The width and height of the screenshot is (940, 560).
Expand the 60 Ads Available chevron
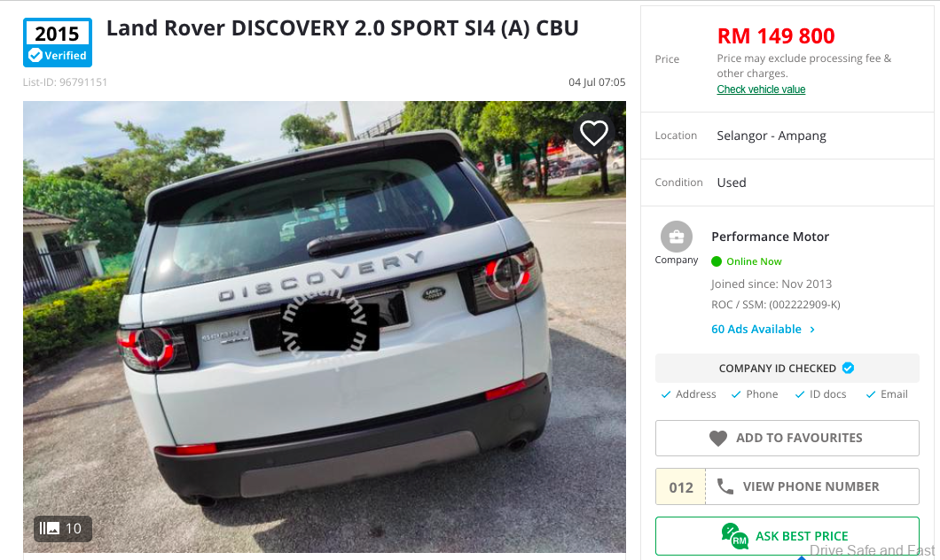coord(812,330)
